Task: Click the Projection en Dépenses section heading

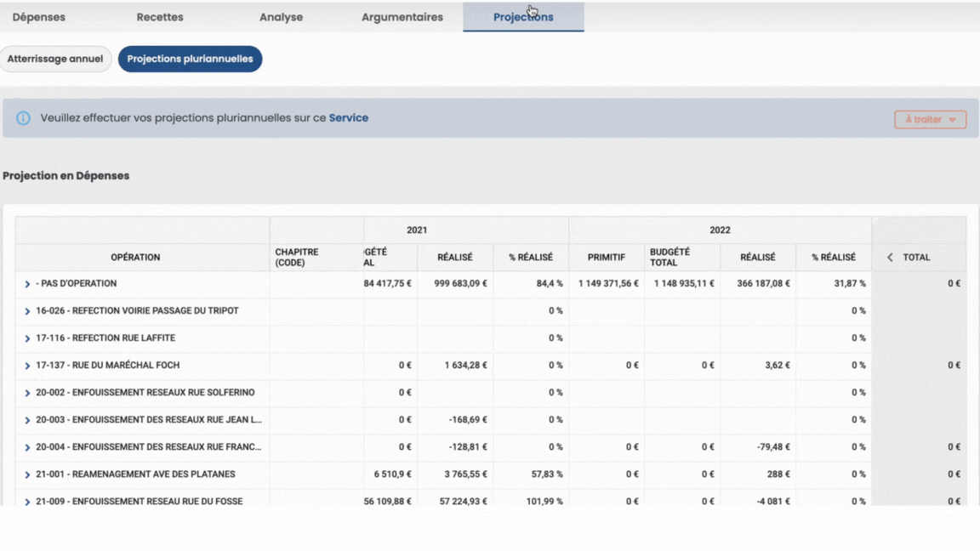Action: coord(66,175)
